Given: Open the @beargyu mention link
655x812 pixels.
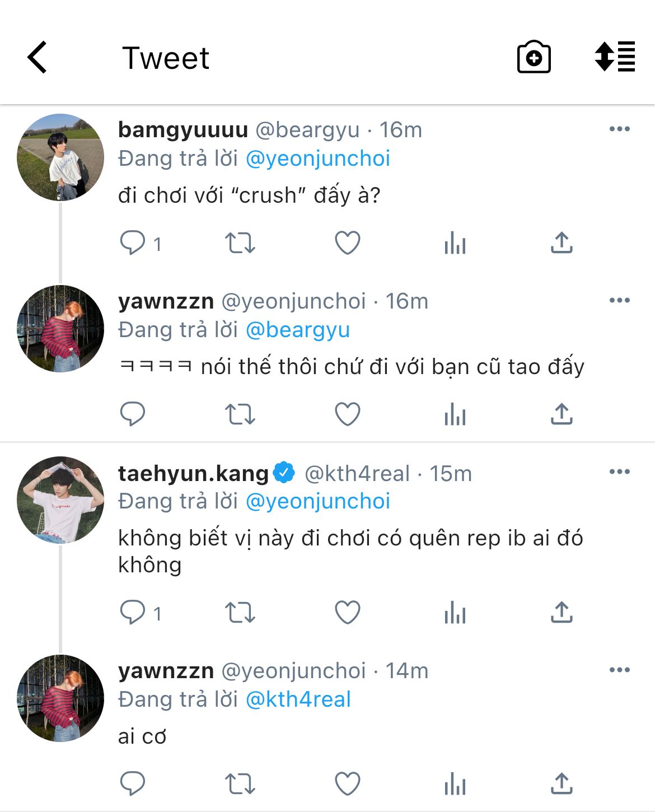Looking at the screenshot, I should point(297,330).
